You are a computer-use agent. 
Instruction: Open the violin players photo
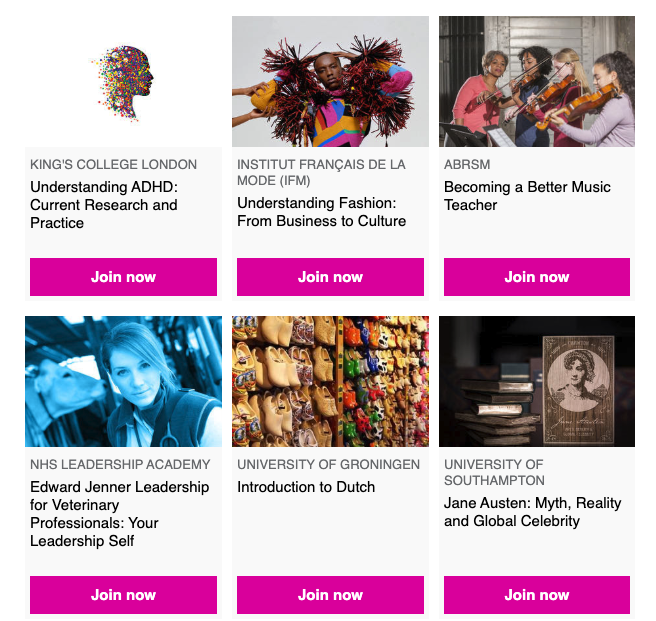537,82
